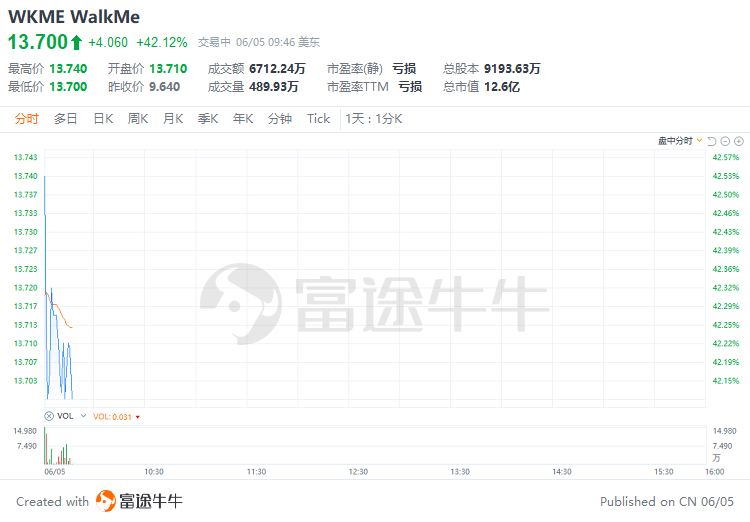Switch to the 多日 tab
750x522 pixels.
point(65,119)
